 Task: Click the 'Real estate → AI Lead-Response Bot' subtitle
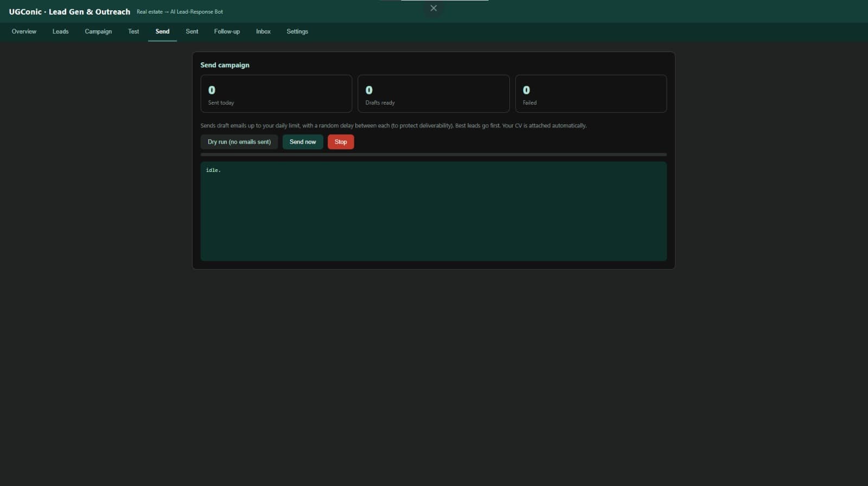click(x=180, y=12)
